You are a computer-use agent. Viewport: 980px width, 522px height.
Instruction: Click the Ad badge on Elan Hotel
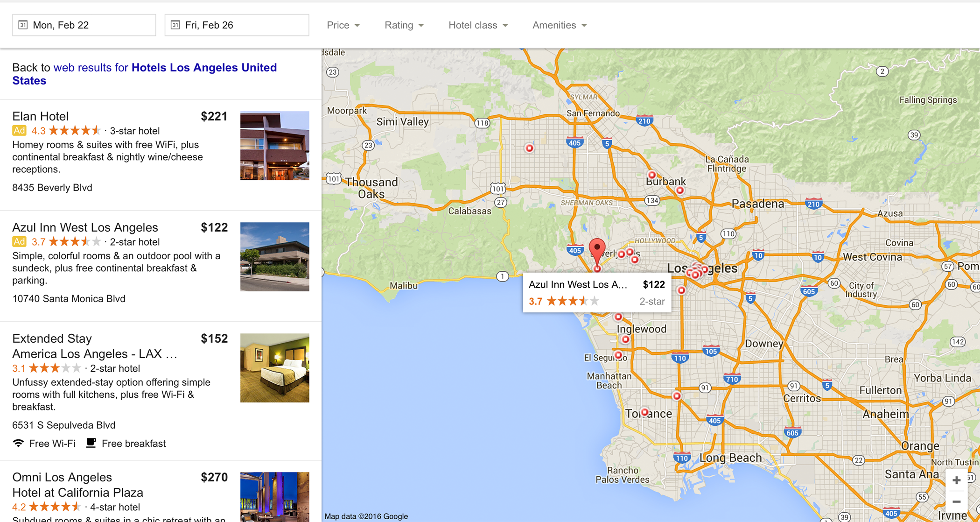pyautogui.click(x=19, y=131)
